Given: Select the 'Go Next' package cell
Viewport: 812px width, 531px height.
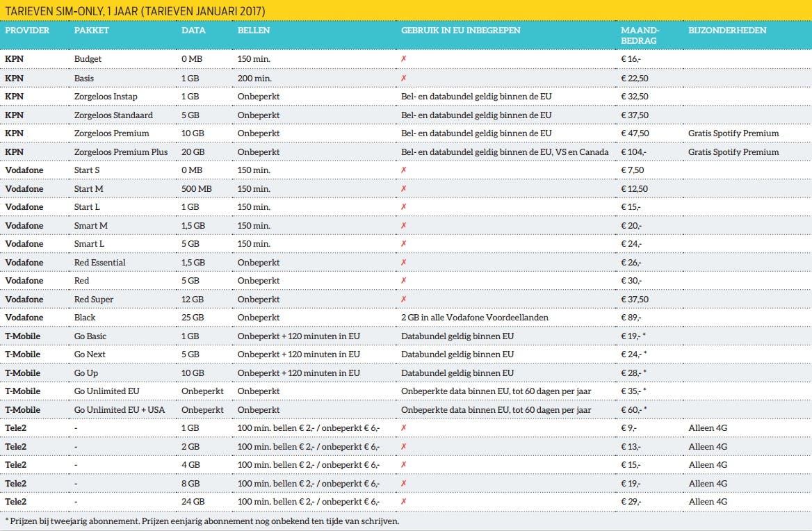Looking at the screenshot, I should [x=90, y=354].
